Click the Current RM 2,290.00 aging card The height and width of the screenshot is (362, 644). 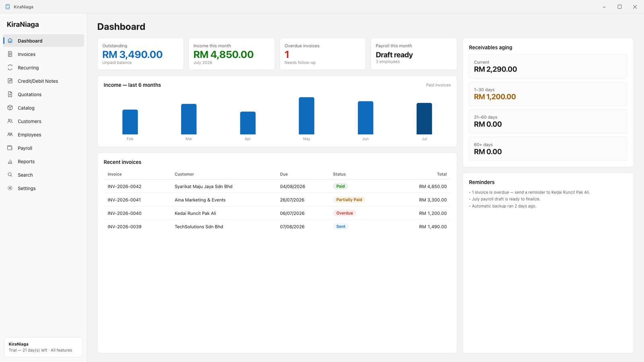click(548, 66)
